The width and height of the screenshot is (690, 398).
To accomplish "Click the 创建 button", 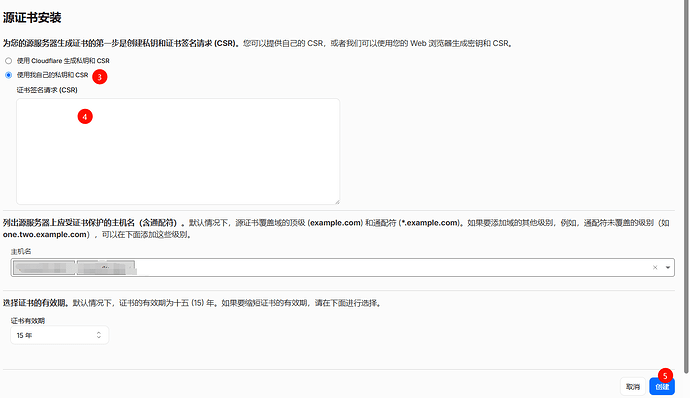I will click(662, 387).
